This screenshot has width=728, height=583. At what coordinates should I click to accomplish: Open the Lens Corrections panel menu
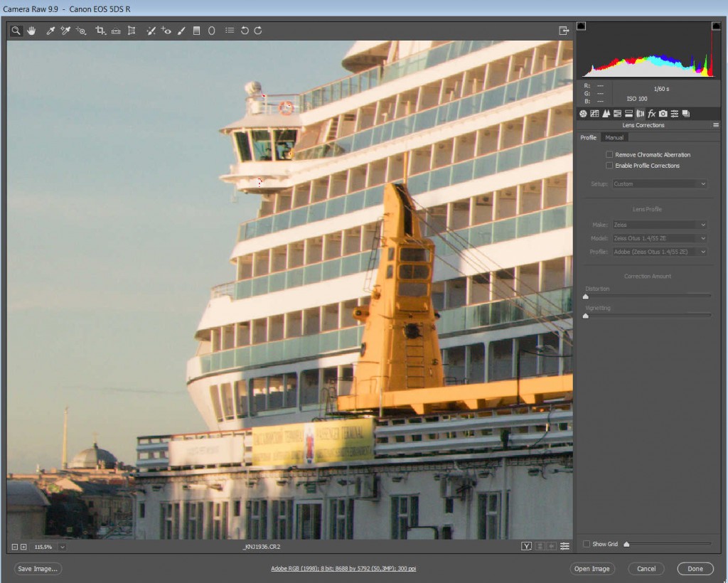tap(716, 125)
